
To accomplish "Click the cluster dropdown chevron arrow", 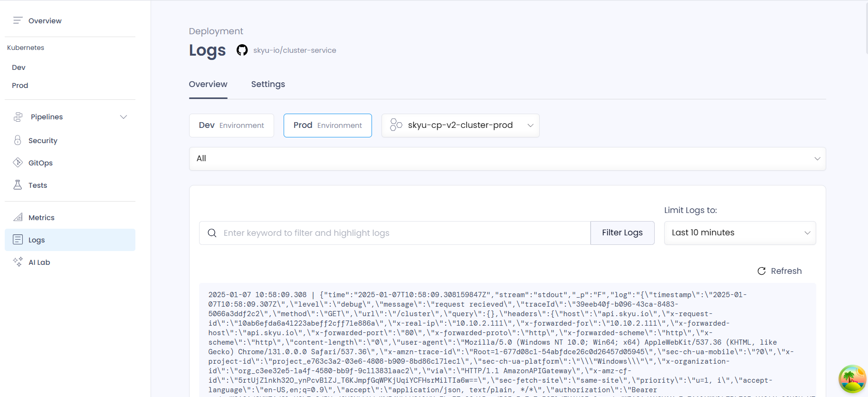I will click(x=531, y=126).
